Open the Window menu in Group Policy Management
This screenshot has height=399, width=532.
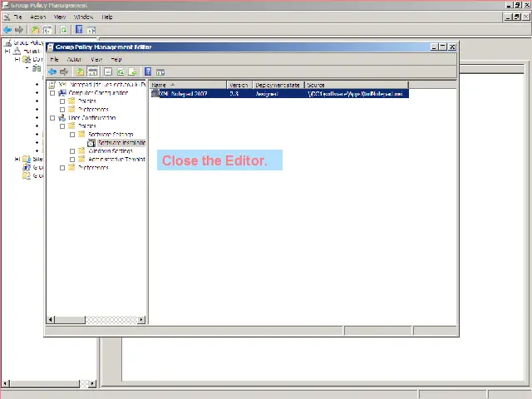[x=83, y=17]
